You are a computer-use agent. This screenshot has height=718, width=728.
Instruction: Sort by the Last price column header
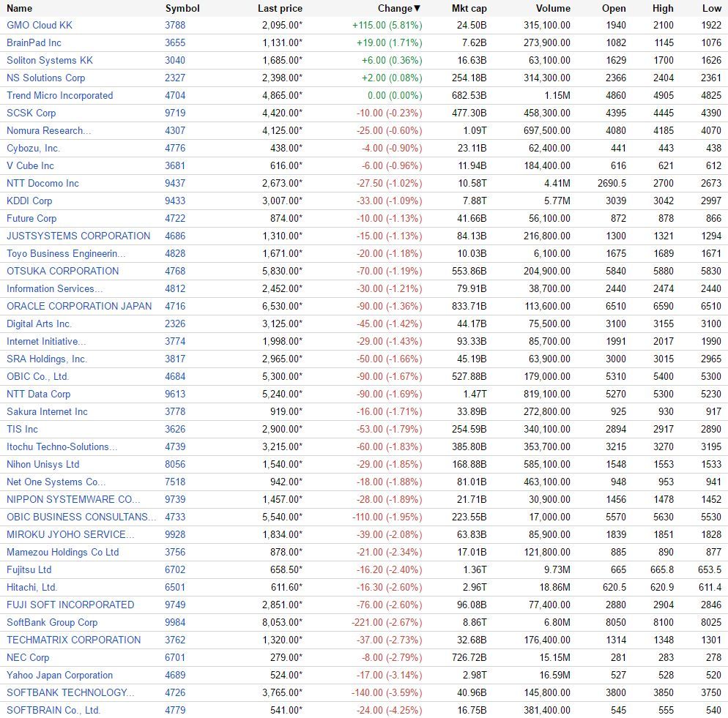[280, 8]
